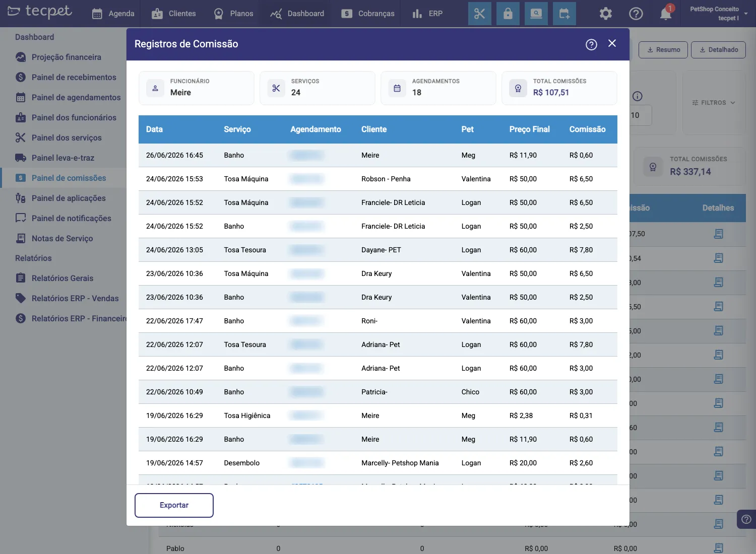Viewport: 756px width, 554px height.
Task: Click the Total Comissões badge icon in dialog
Action: [x=518, y=88]
